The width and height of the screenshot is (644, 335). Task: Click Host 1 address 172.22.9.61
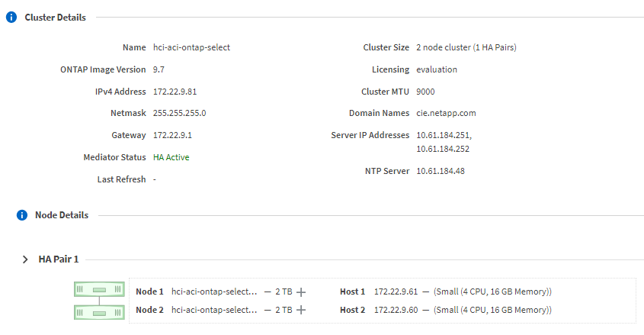pyautogui.click(x=396, y=292)
